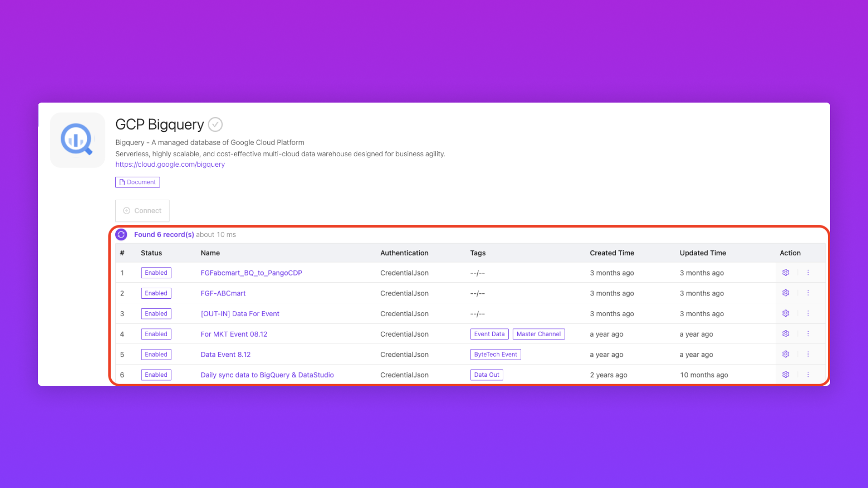Open three-dot menu for [OUT-IN] Data For Event
This screenshot has width=868, height=488.
click(x=808, y=314)
